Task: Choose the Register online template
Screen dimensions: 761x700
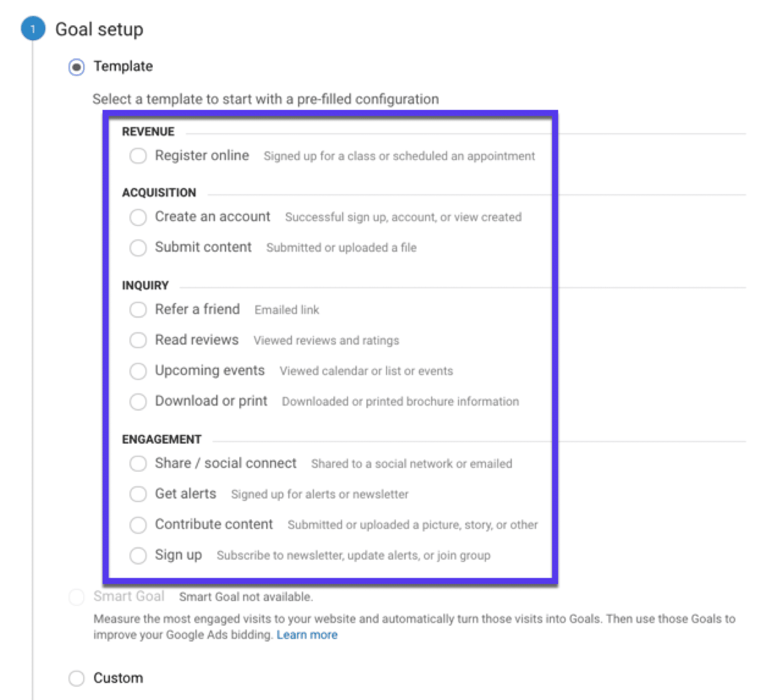Action: pos(137,156)
